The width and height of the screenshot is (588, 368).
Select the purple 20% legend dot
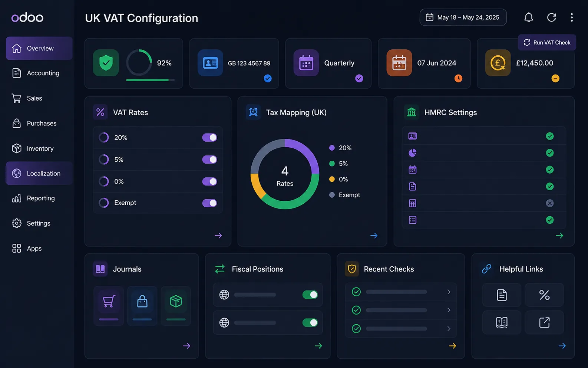tap(332, 148)
